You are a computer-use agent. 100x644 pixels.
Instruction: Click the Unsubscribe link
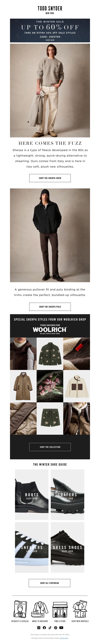pyautogui.click(x=64, y=638)
